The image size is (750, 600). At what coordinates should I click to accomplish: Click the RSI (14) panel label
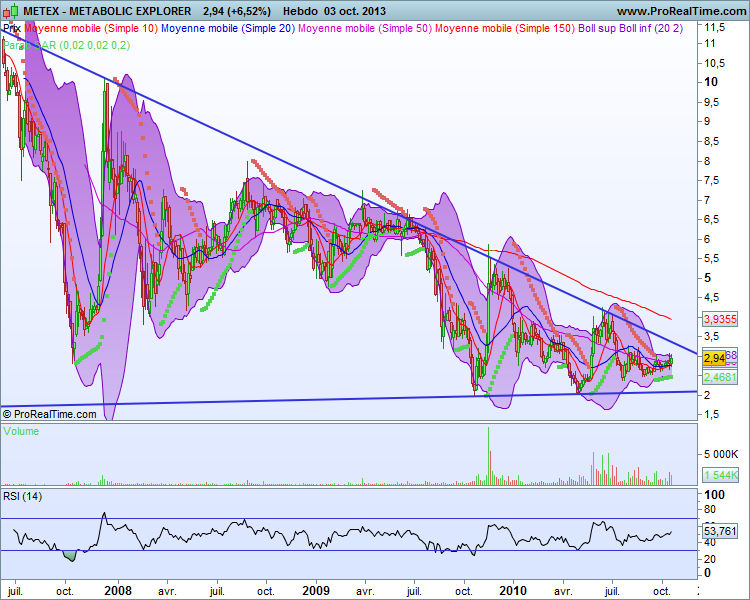click(x=22, y=496)
